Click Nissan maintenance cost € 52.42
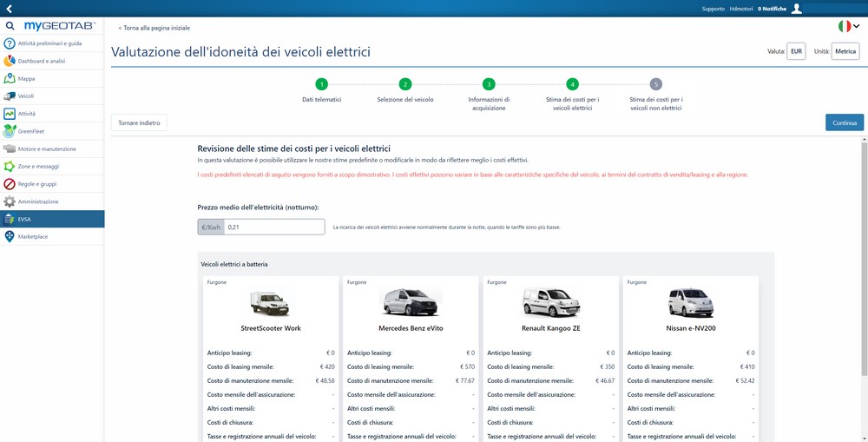The width and height of the screenshot is (868, 442). click(x=745, y=380)
